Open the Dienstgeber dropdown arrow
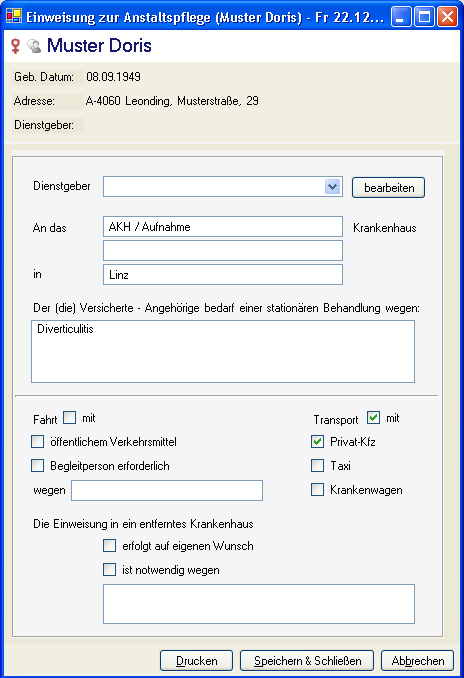This screenshot has height=678, width=464. pyautogui.click(x=332, y=187)
